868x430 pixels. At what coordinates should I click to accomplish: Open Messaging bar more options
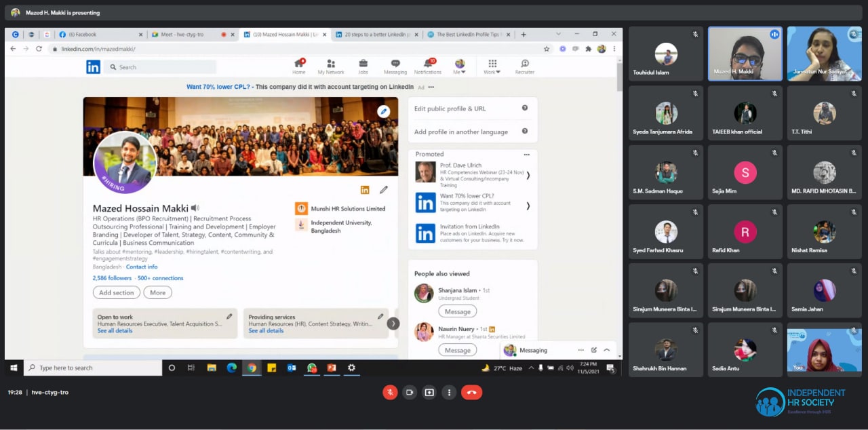point(580,350)
